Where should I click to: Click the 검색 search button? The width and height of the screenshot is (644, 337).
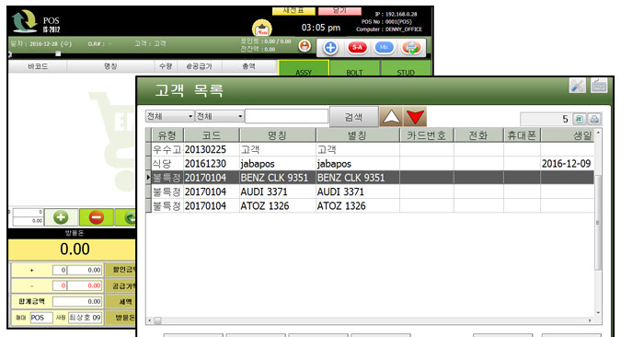[353, 117]
